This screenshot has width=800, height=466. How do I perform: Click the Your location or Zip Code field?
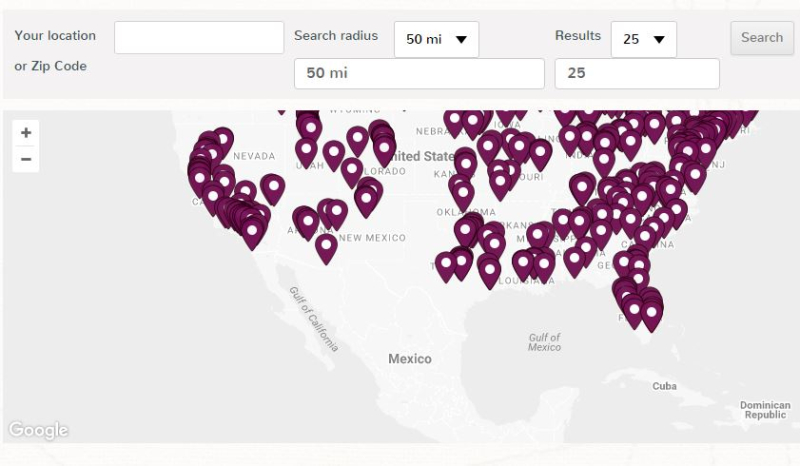[x=198, y=37]
